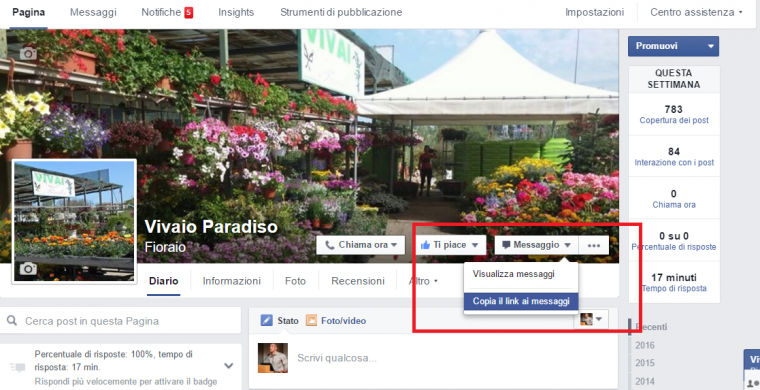This screenshot has height=390, width=760.
Task: Click Interazione con i post link
Action: click(x=674, y=163)
